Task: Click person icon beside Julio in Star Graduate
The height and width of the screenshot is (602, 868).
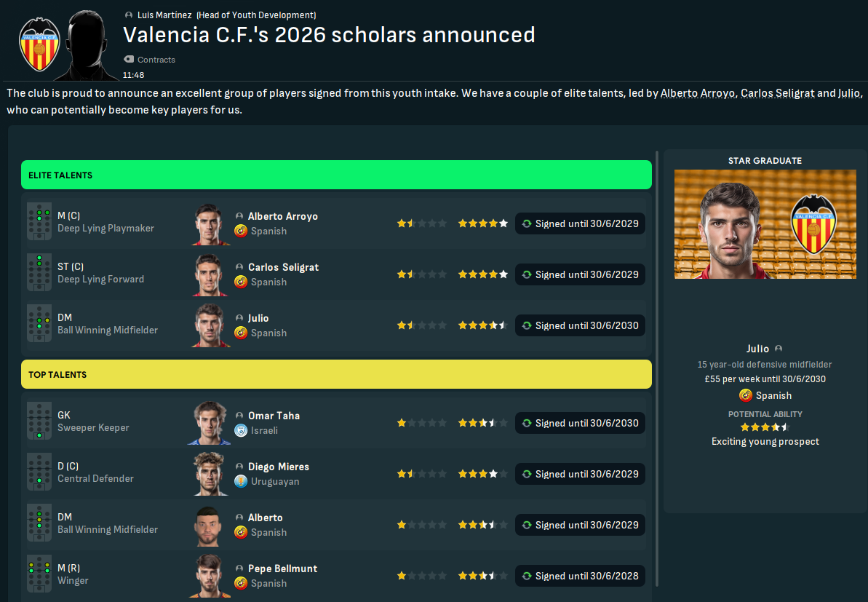Action: click(779, 349)
